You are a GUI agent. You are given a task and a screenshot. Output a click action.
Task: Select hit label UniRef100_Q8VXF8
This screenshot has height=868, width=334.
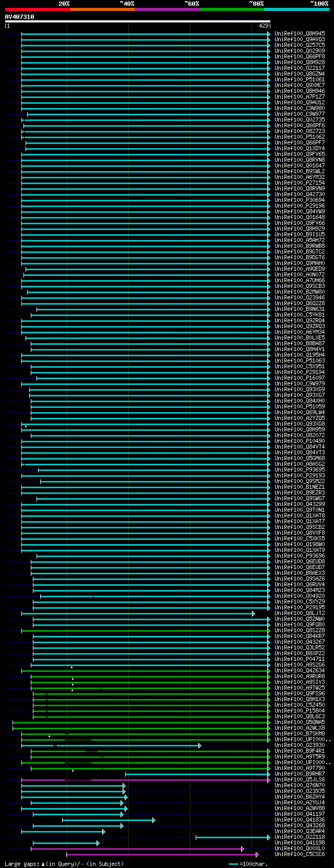[x=300, y=533]
